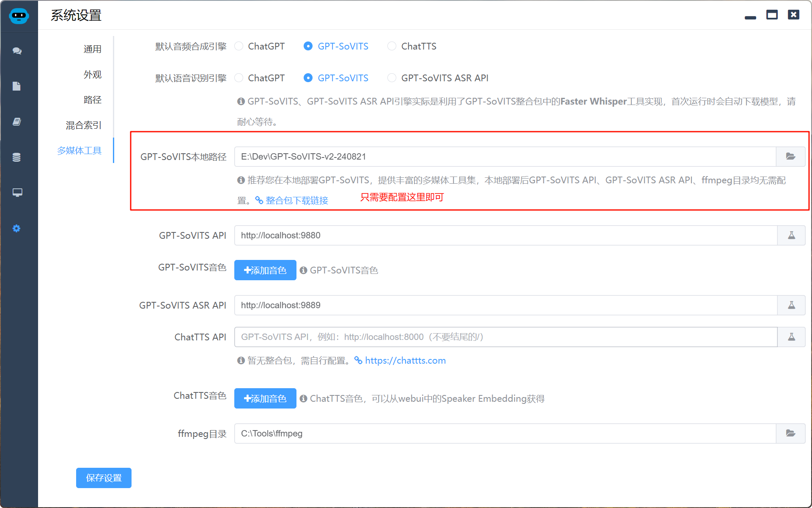Test the GPT-SoVITS API flask icon
The image size is (812, 508).
[791, 235]
